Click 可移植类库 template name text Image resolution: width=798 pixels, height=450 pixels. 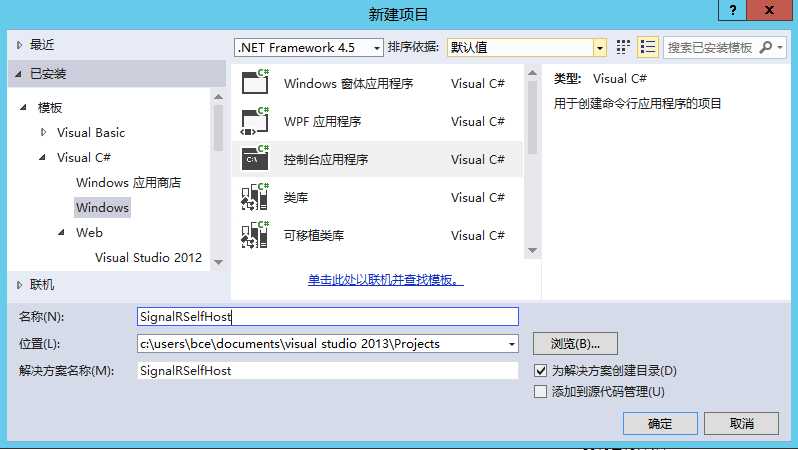[314, 235]
